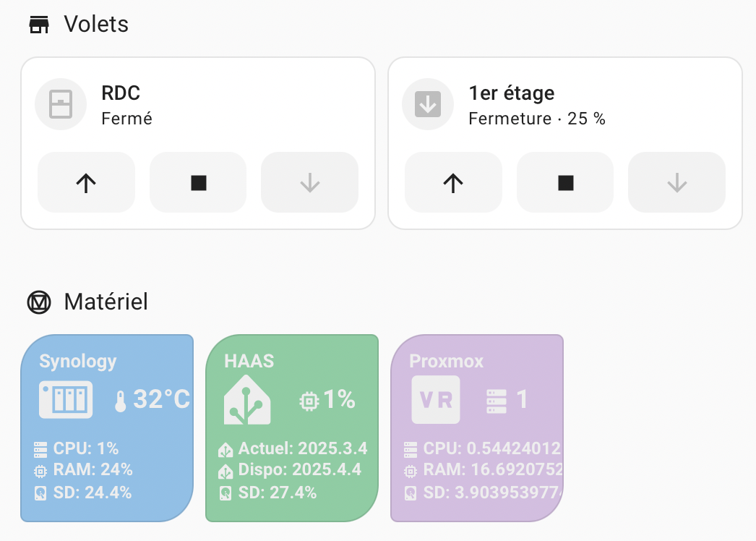Open the RDC shutter up arrow
The image size is (756, 541).
86,182
